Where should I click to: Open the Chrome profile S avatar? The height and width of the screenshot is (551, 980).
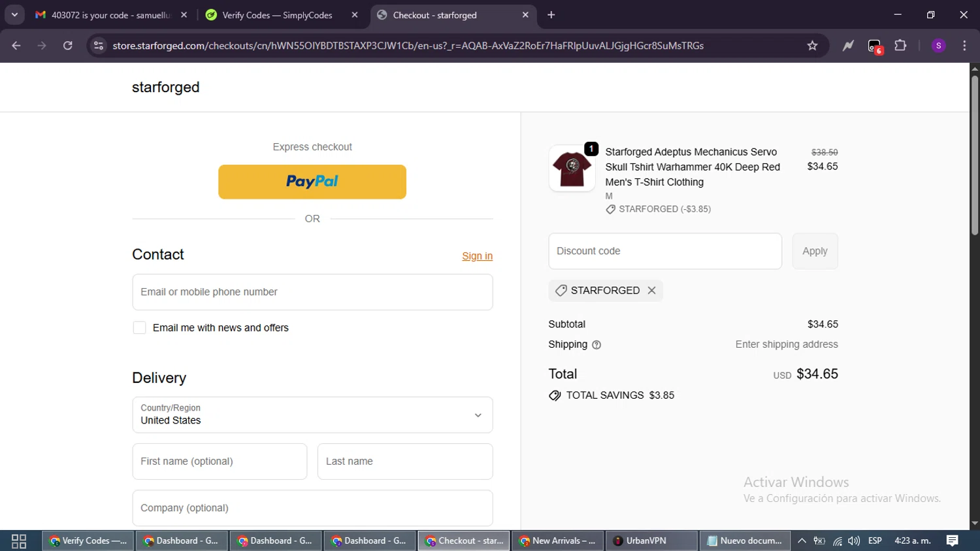(x=938, y=46)
